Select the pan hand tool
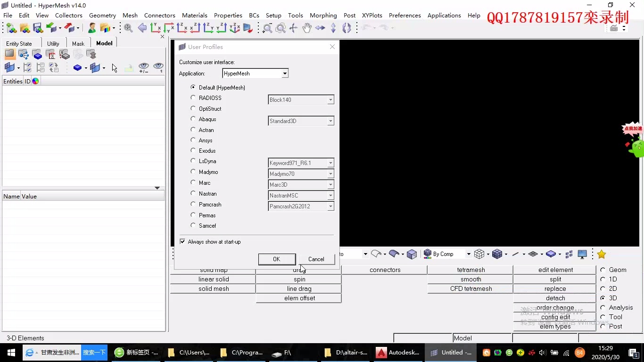Viewport: 644px width, 362px height. tap(307, 28)
